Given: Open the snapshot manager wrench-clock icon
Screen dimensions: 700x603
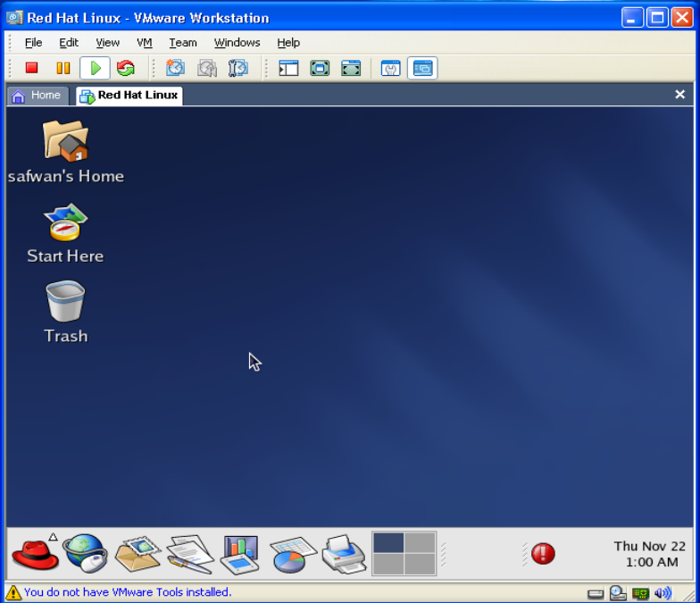Looking at the screenshot, I should coord(237,68).
